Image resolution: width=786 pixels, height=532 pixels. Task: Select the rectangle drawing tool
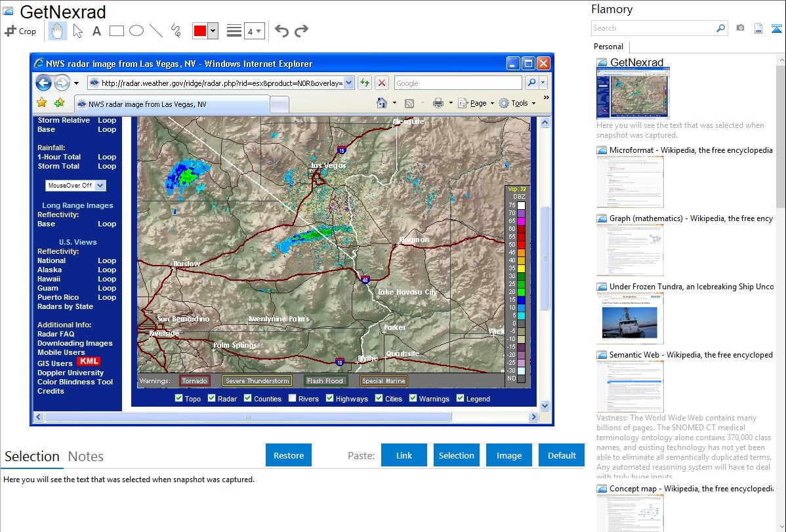click(116, 31)
